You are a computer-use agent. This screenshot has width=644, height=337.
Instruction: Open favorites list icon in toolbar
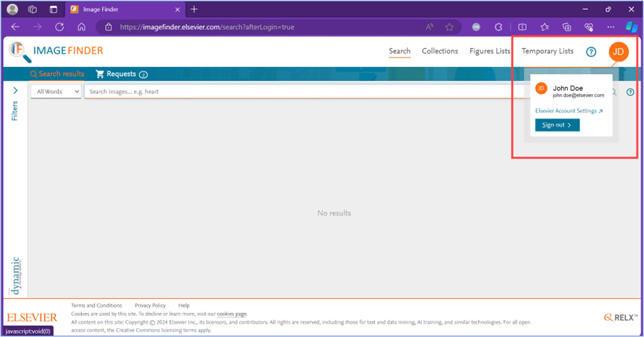click(545, 27)
